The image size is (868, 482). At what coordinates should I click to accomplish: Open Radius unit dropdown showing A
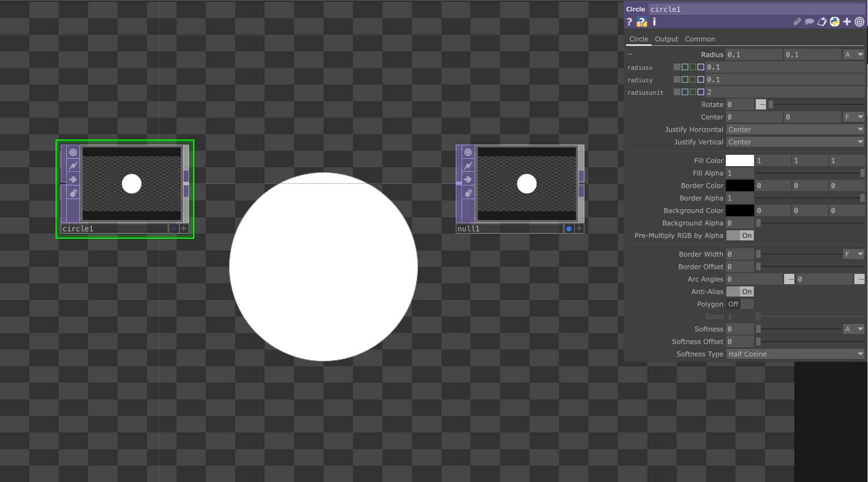(854, 54)
